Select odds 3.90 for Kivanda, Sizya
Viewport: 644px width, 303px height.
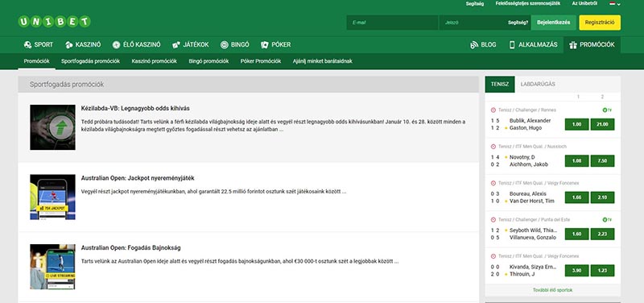[x=576, y=271]
